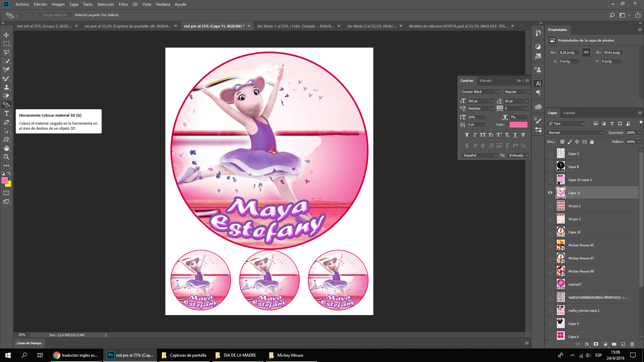Select the Eraser tool

tap(6, 96)
